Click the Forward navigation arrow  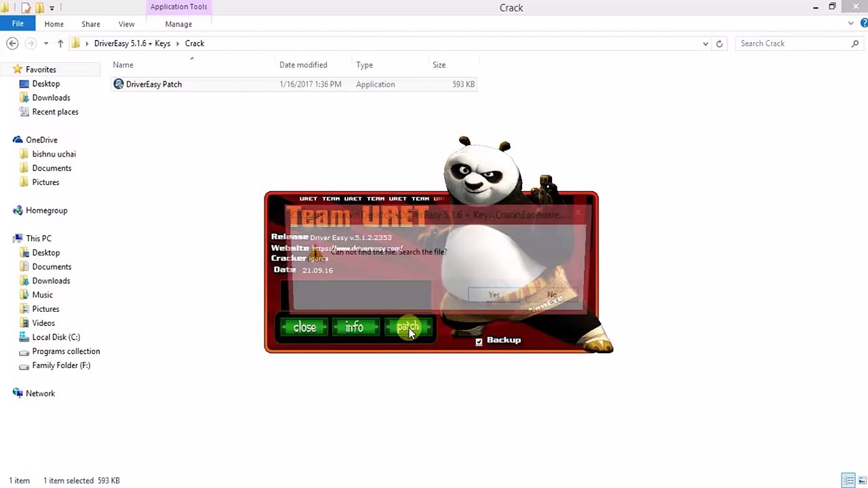coord(30,43)
